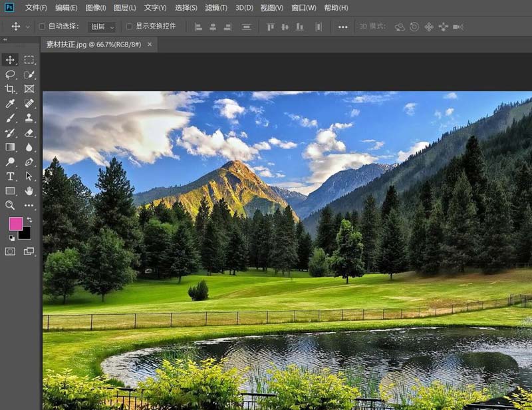Align right edges
Viewport: 532px width, 410px height.
tap(227, 27)
